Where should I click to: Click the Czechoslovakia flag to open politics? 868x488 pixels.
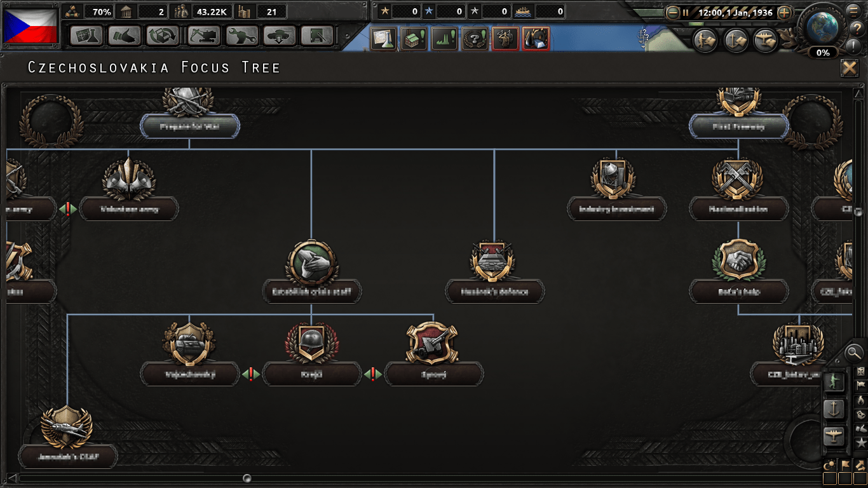pyautogui.click(x=31, y=25)
